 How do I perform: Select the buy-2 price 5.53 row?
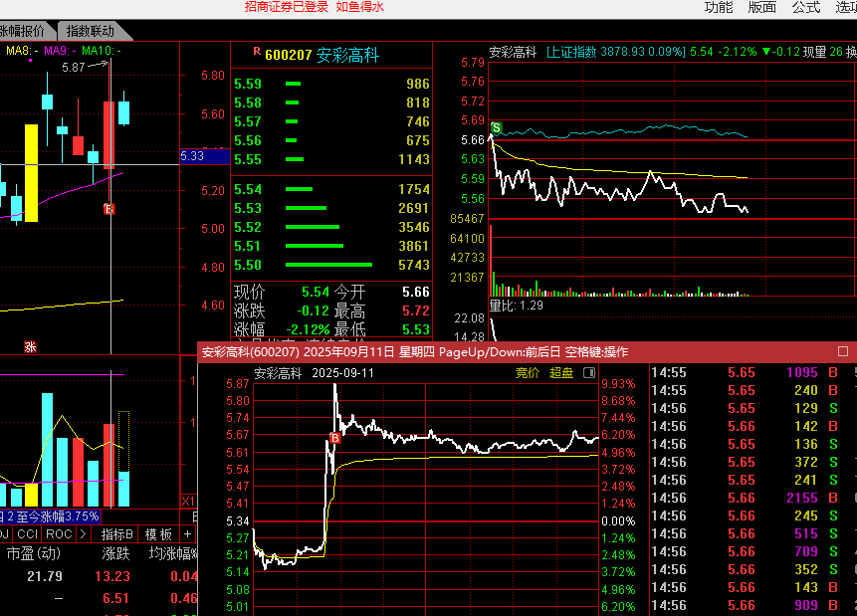click(x=331, y=208)
